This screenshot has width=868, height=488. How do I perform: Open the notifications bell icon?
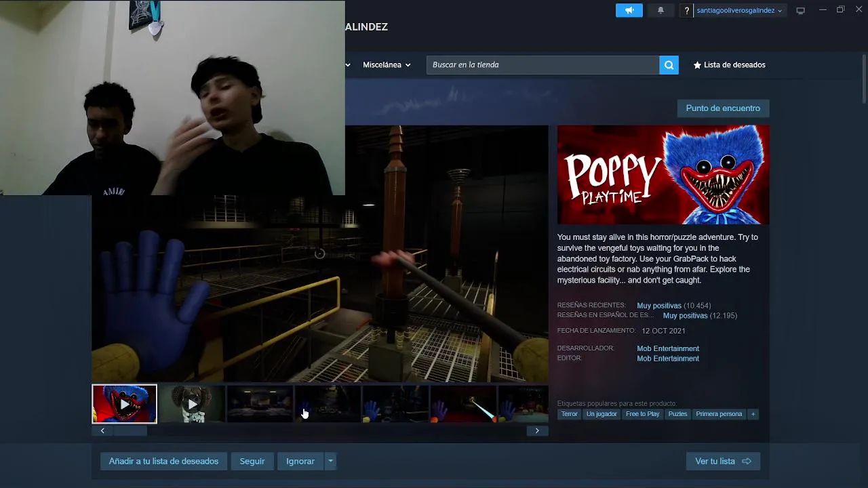point(660,10)
